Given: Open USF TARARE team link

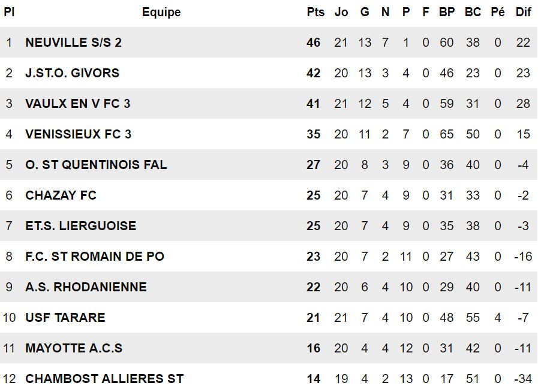Looking at the screenshot, I should [x=65, y=318].
